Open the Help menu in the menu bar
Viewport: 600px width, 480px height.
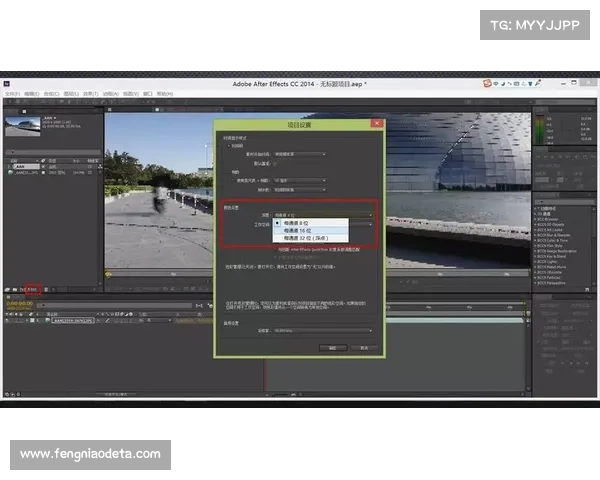tap(165, 93)
